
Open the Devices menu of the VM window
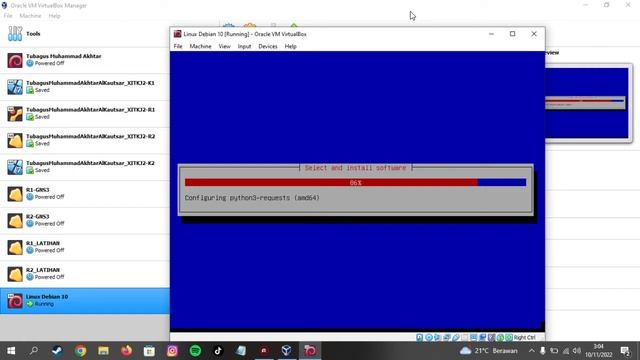coord(268,46)
